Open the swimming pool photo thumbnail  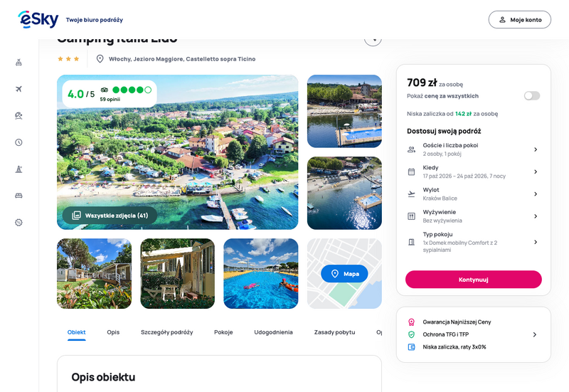261,274
